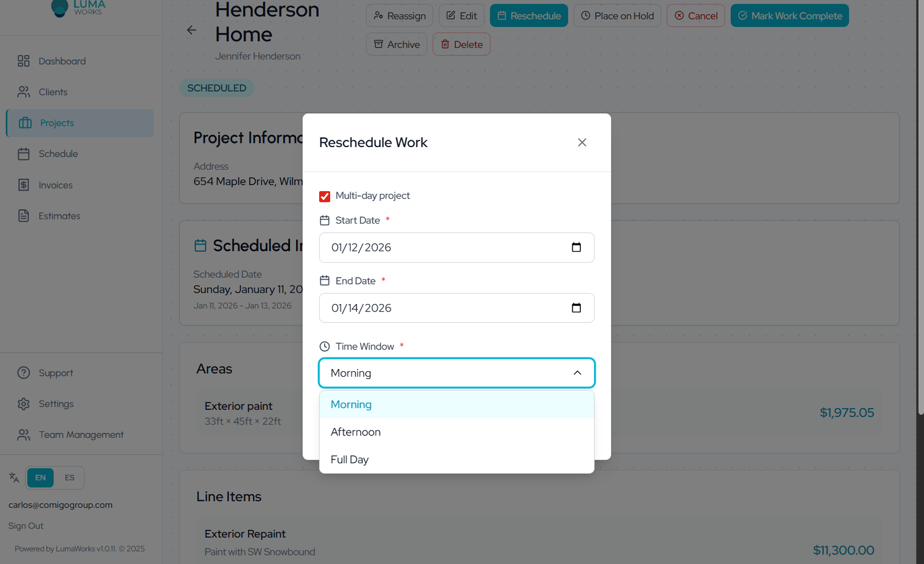This screenshot has height=564, width=924.
Task: Click the Settings gear icon
Action: coord(23,404)
